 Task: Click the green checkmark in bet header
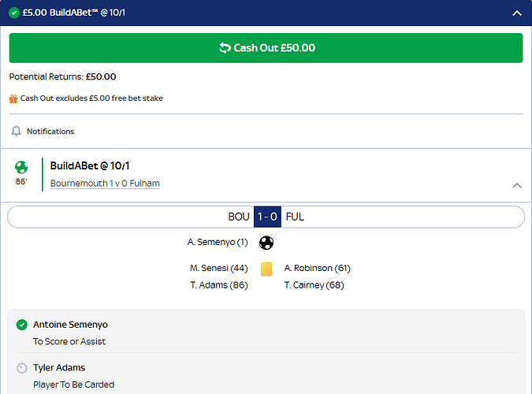14,13
